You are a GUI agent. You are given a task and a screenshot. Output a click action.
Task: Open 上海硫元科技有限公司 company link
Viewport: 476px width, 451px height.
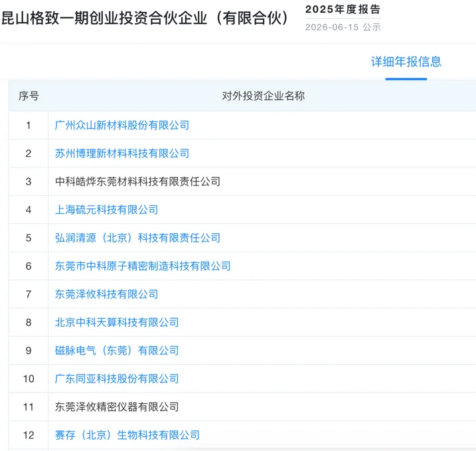(x=107, y=209)
